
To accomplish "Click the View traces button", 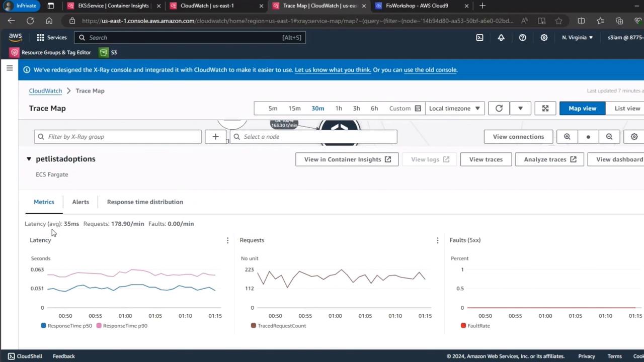I will pos(486,159).
